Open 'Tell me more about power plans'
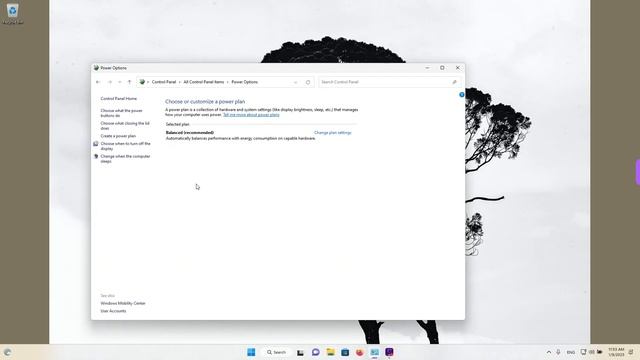This screenshot has height=360, width=640. [251, 115]
